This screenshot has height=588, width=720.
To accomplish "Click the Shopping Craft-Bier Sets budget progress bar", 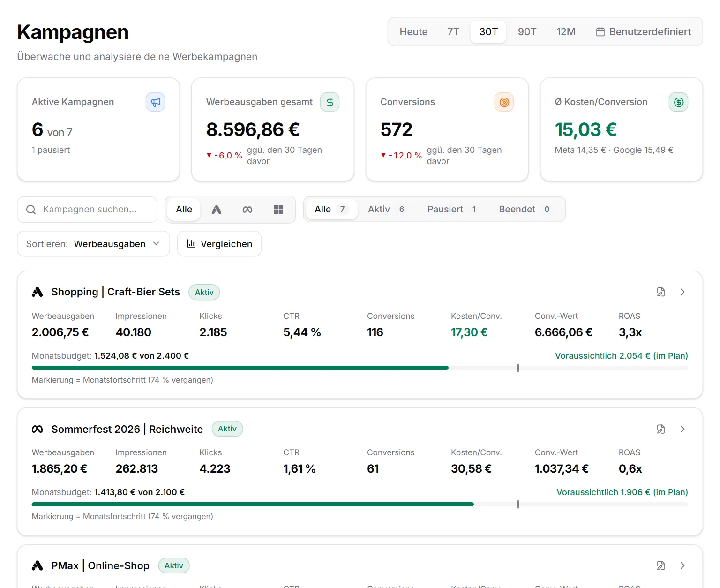I will (x=360, y=368).
